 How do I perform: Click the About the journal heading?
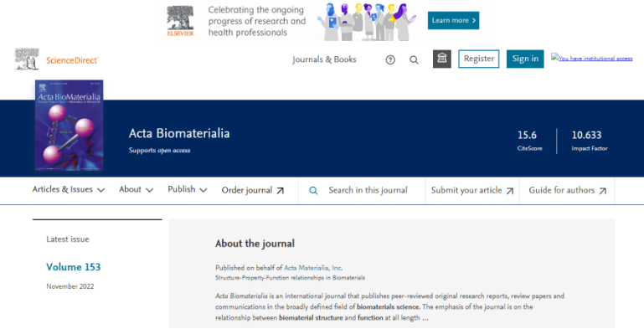[x=255, y=244]
